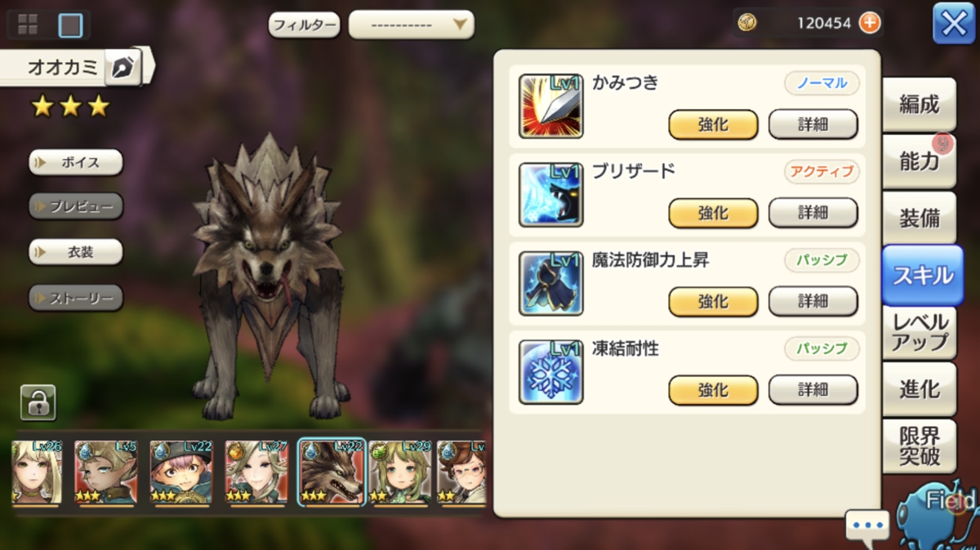Add coins with the orange plus icon

(x=870, y=23)
